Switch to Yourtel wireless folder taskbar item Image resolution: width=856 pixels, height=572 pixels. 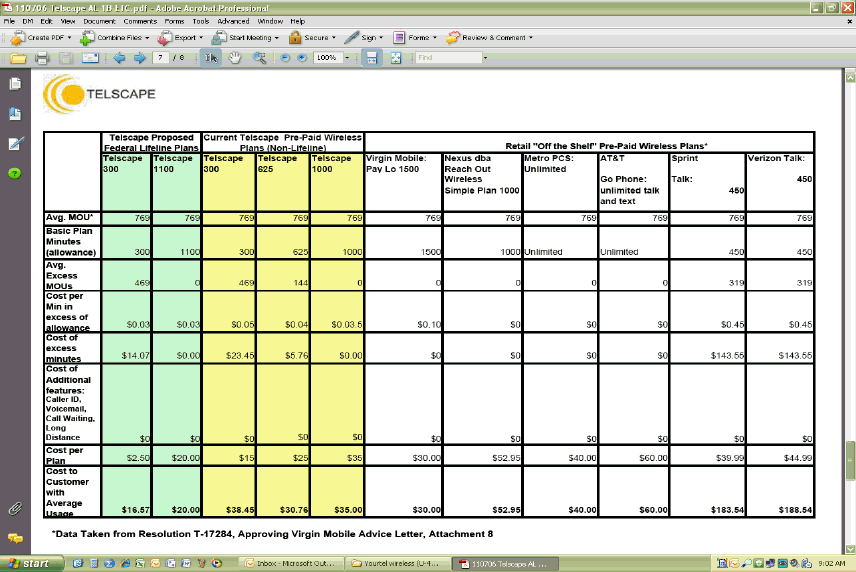[400, 563]
